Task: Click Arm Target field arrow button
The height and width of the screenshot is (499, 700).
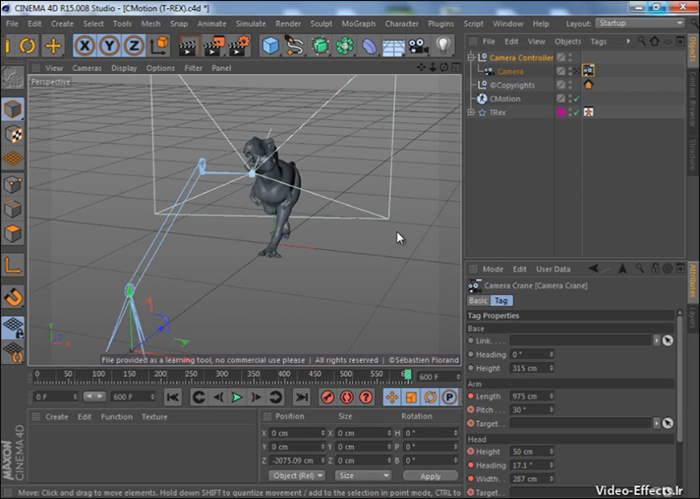Action: pos(656,423)
